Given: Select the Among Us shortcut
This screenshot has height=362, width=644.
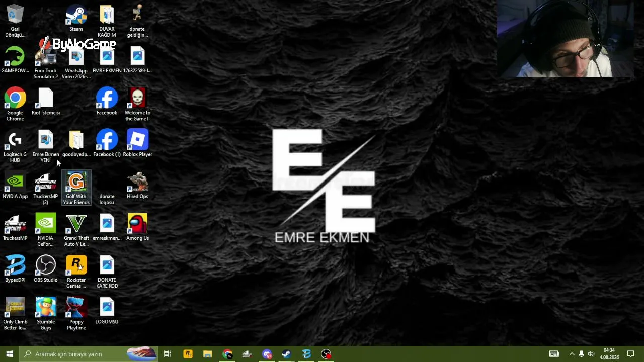Looking at the screenshot, I should [137, 227].
